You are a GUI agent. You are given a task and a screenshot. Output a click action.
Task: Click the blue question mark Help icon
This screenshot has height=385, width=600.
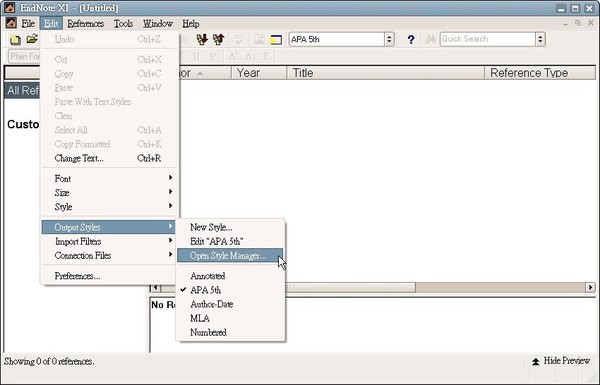[x=411, y=39]
